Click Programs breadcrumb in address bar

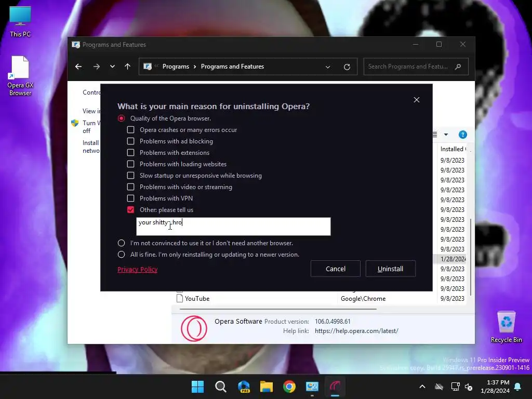[176, 66]
